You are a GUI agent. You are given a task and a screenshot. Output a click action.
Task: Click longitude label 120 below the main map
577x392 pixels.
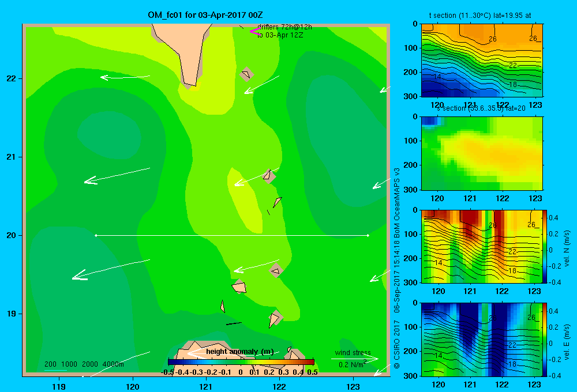coord(133,386)
